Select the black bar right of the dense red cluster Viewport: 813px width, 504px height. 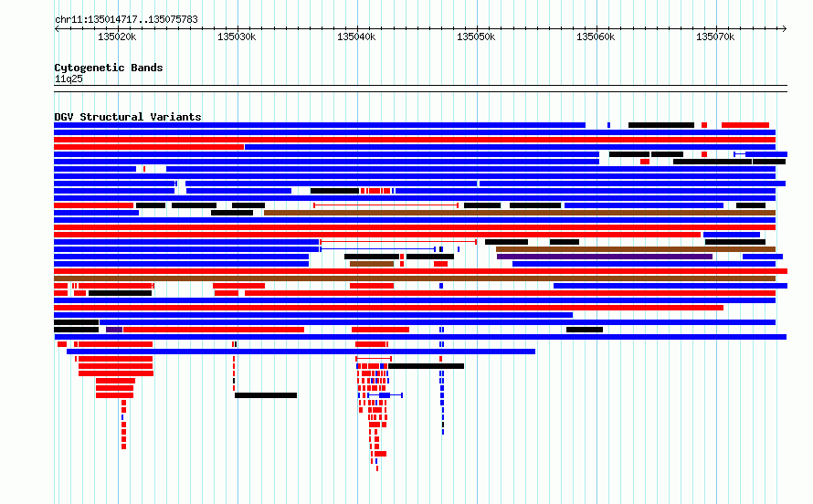(427, 366)
